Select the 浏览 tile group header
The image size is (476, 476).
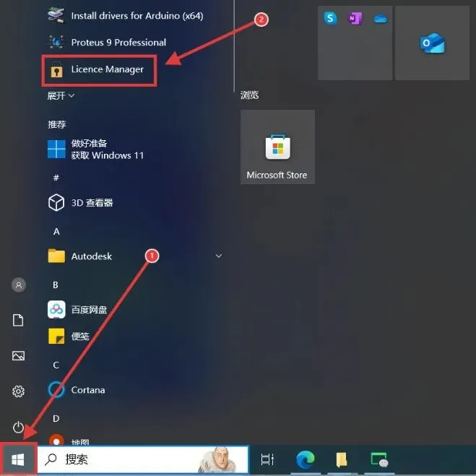pos(249,95)
